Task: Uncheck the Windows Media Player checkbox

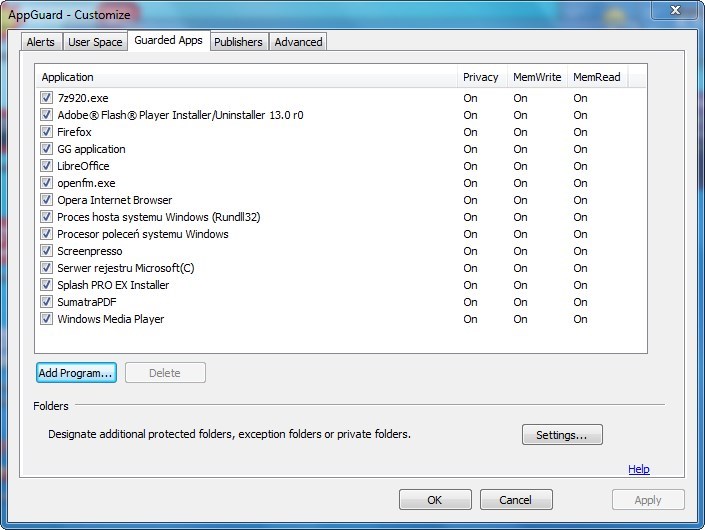Action: click(x=46, y=319)
